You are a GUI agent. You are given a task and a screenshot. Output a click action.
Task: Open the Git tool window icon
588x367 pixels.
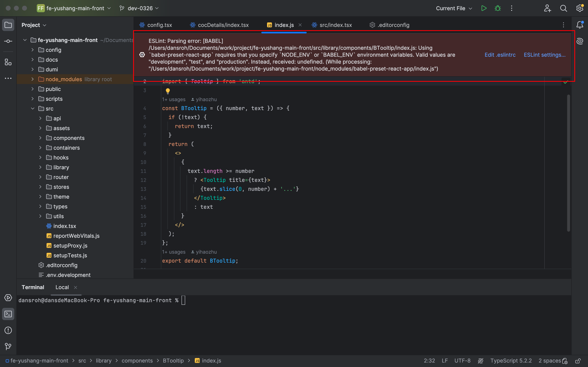click(8, 346)
